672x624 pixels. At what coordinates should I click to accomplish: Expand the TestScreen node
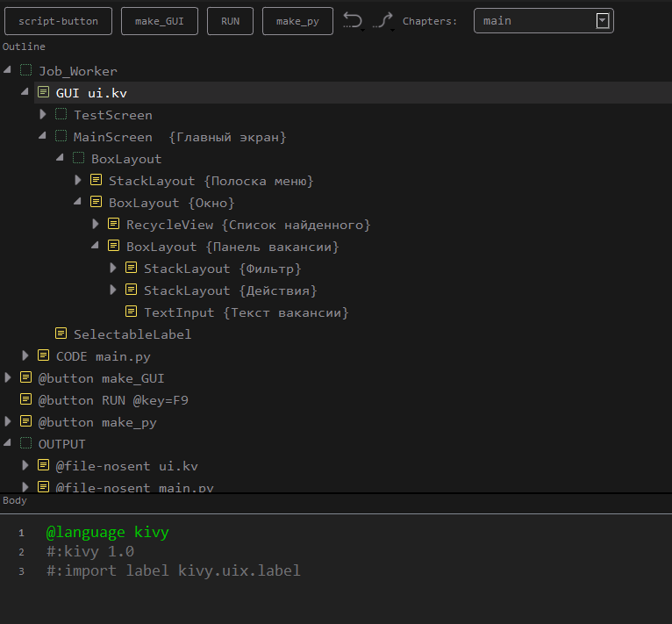[43, 114]
